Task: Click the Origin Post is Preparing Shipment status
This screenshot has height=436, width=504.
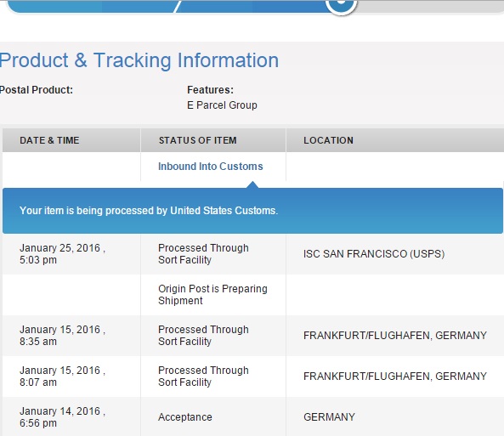Action: click(x=212, y=295)
